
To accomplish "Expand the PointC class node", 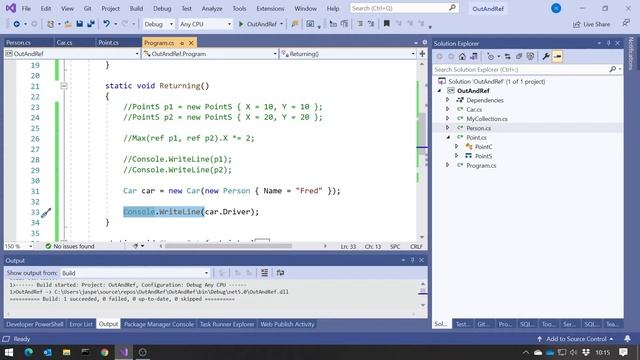I will (456, 146).
